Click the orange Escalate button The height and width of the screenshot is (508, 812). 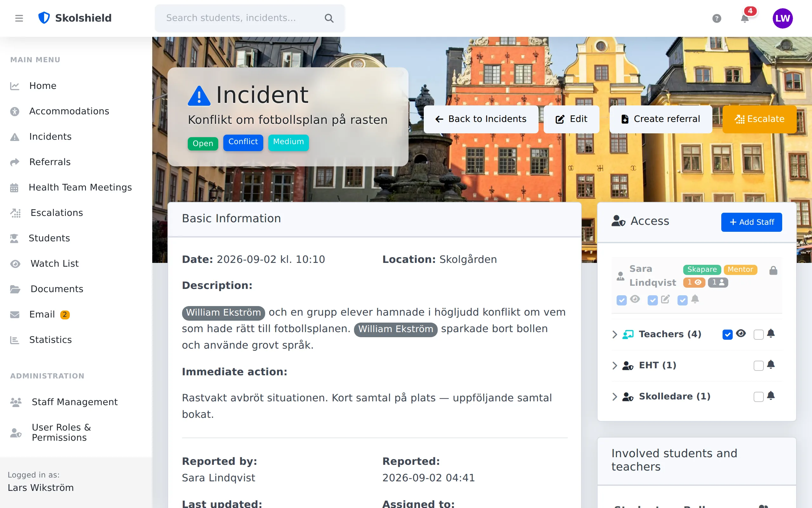[x=759, y=119]
